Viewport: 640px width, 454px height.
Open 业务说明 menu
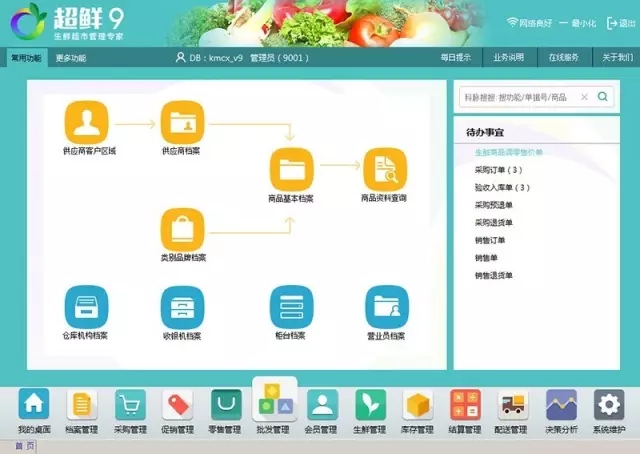tap(508, 58)
